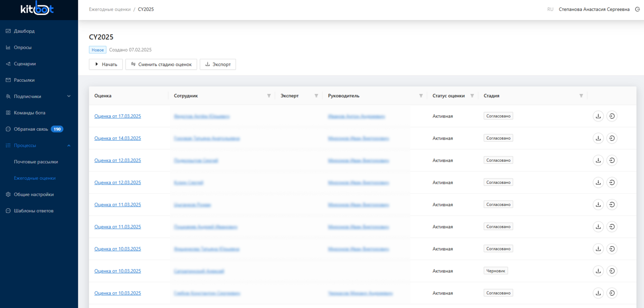This screenshot has height=308, width=644.
Task: Open Рассылки in the sidebar
Action: [24, 80]
